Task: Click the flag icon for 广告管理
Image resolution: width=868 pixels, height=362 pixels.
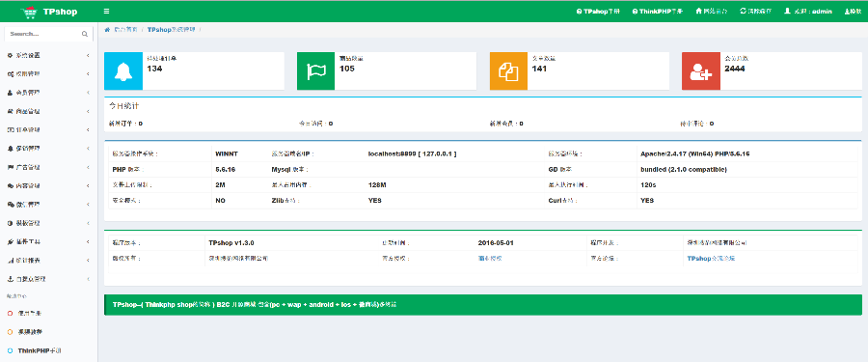Action: [x=10, y=167]
